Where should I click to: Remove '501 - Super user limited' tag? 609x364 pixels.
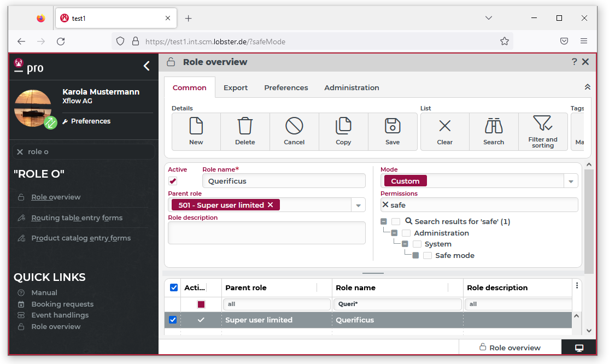[270, 205]
